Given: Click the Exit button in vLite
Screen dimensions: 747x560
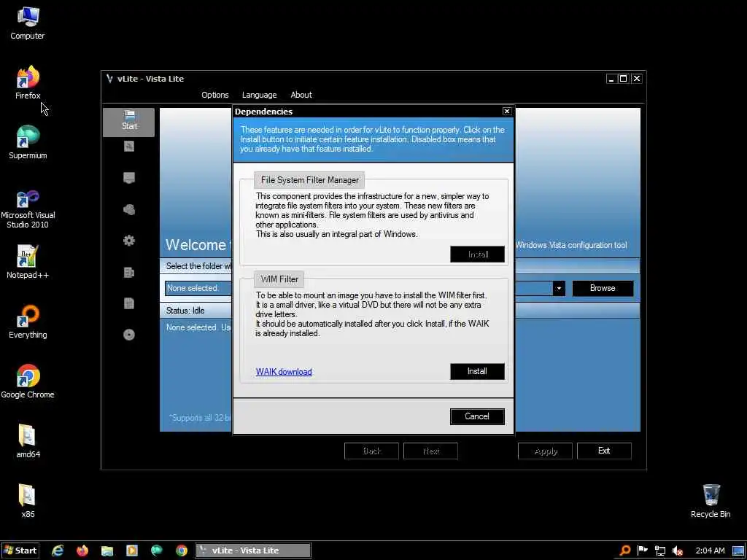Looking at the screenshot, I should (604, 451).
